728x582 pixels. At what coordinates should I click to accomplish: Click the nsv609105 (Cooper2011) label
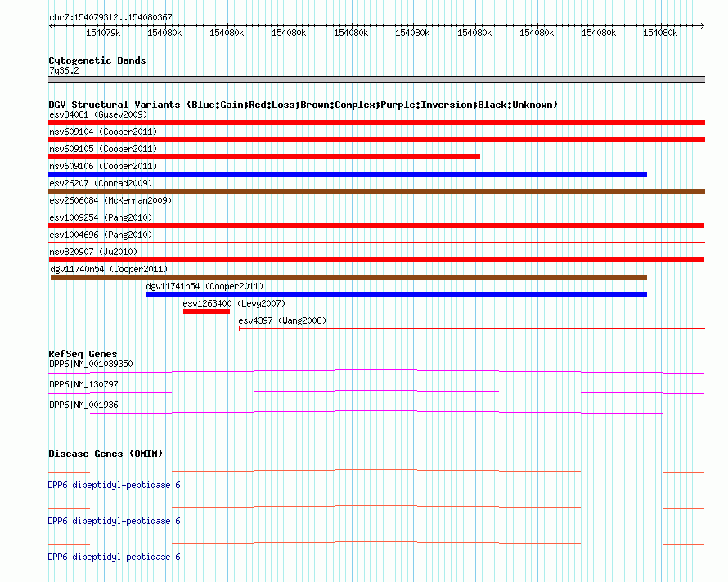pos(103,149)
